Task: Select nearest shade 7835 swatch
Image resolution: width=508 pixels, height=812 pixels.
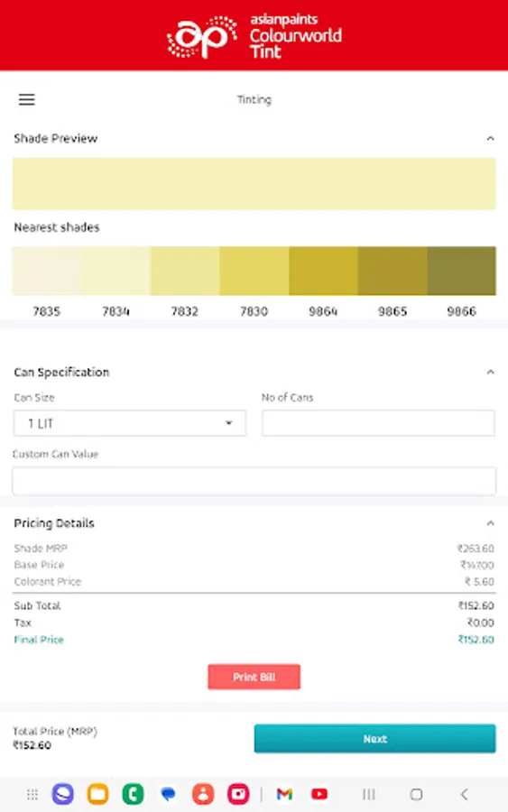Action: [47, 271]
